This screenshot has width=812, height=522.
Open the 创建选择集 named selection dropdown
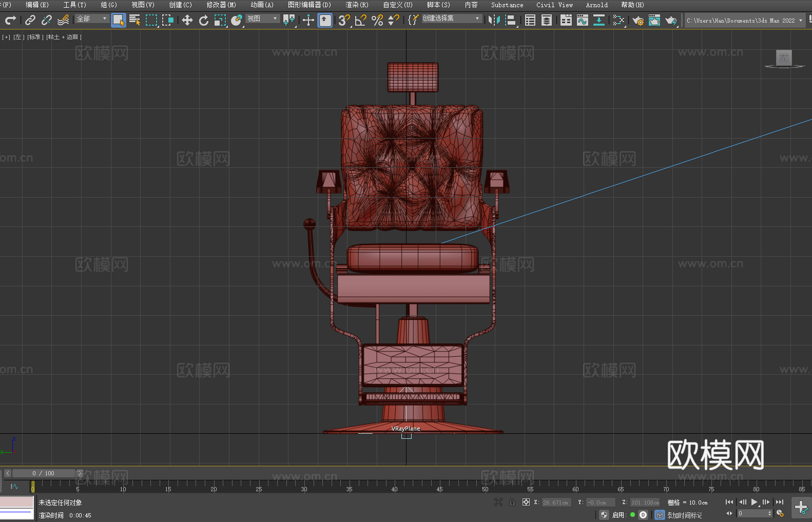click(x=452, y=18)
